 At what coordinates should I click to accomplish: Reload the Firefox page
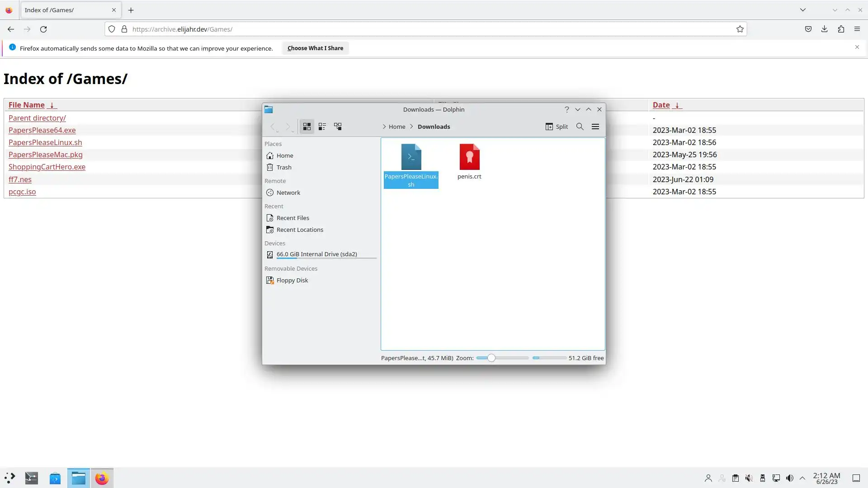(x=43, y=29)
